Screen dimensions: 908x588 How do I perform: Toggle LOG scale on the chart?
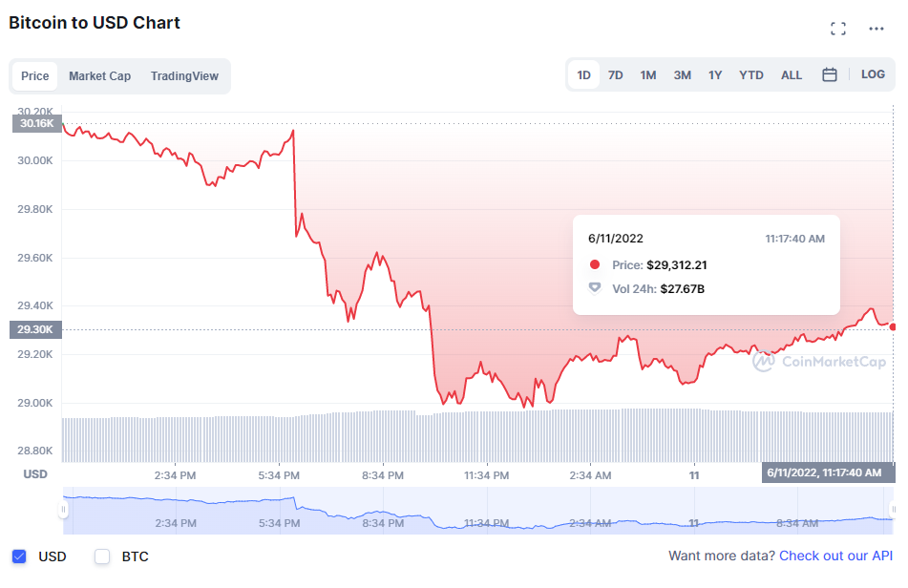[x=873, y=74]
